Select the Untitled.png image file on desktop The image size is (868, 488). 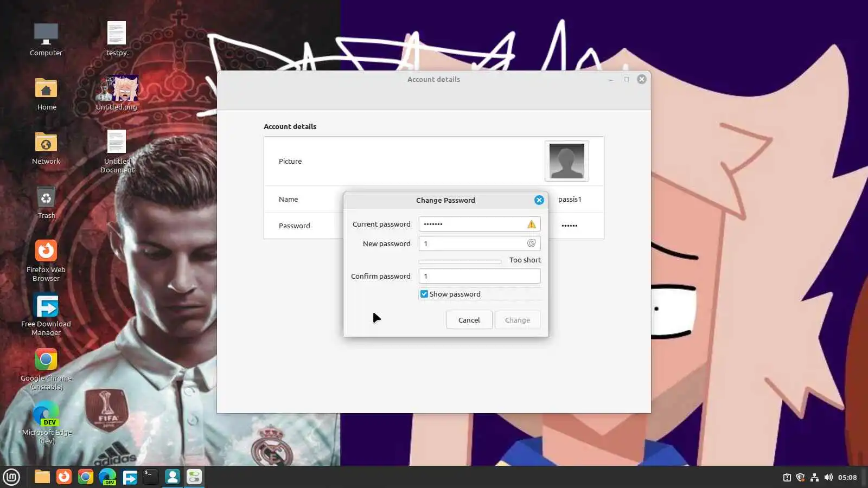(x=117, y=93)
